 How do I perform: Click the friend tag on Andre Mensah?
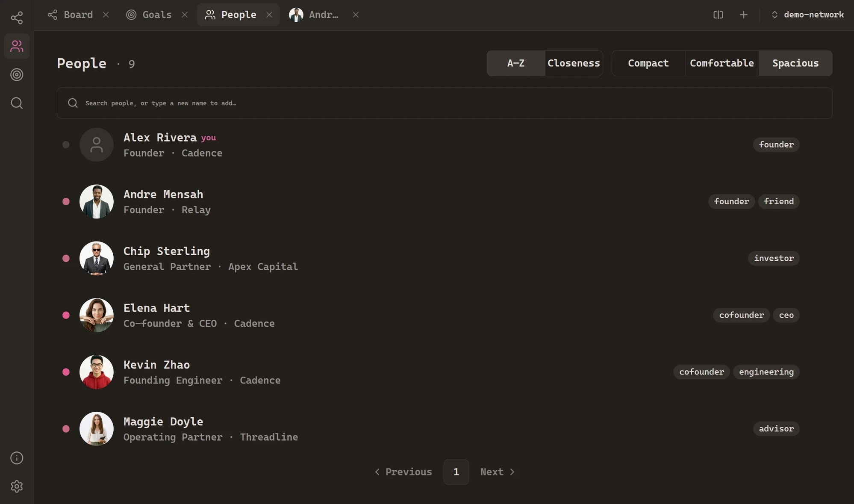(x=779, y=201)
